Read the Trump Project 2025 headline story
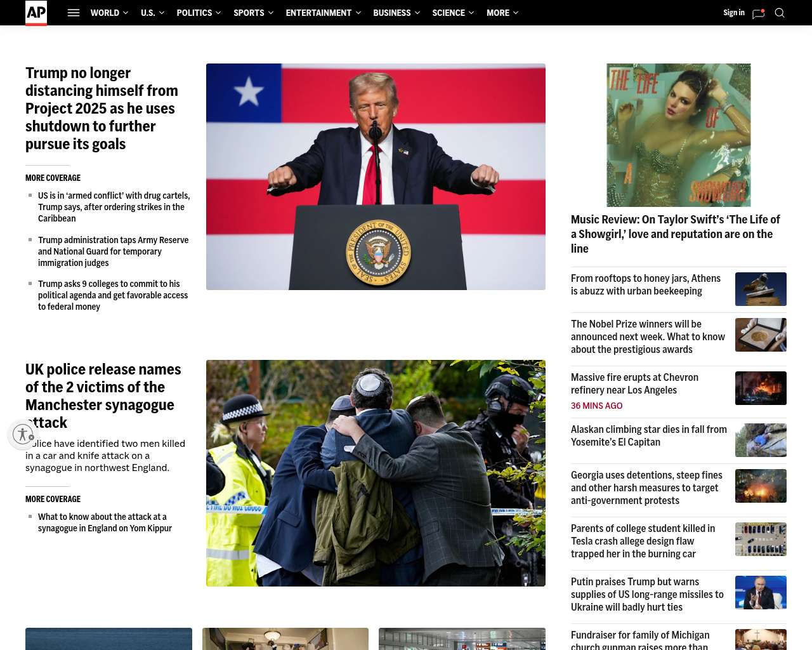Image resolution: width=812 pixels, height=650 pixels. (x=101, y=109)
